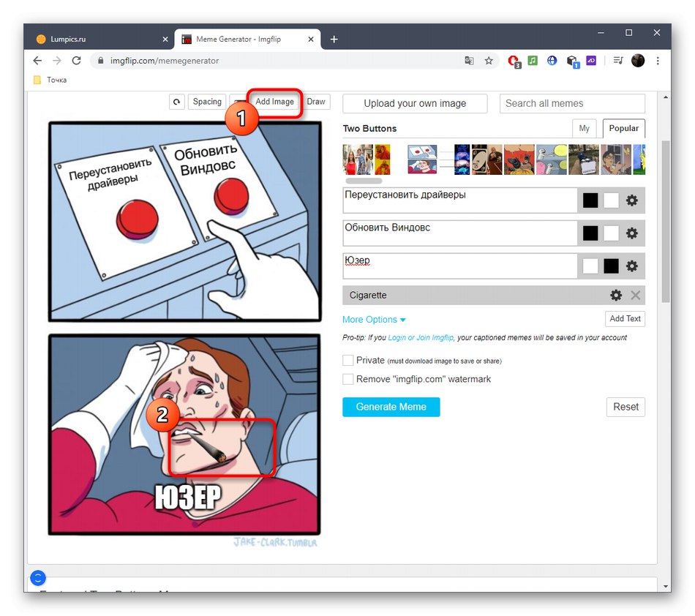Image resolution: width=695 pixels, height=616 pixels.
Task: Pick black outline color for Юзер
Action: (x=611, y=266)
